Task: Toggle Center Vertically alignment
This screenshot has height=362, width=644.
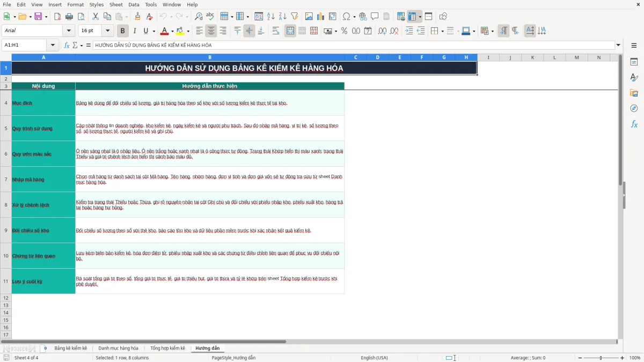Action: pos(249,31)
